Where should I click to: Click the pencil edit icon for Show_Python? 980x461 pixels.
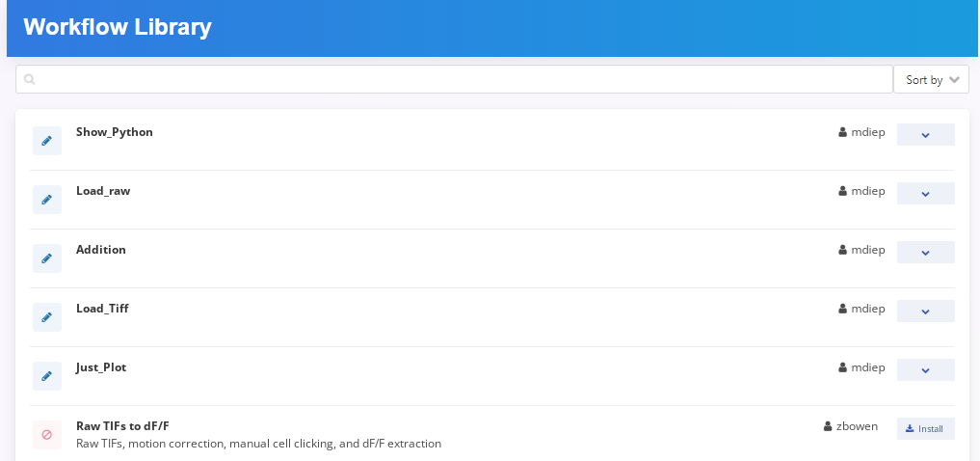[x=46, y=141]
